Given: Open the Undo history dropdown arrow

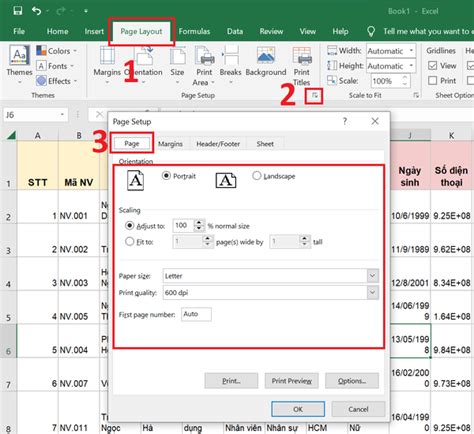Looking at the screenshot, I should [x=47, y=11].
